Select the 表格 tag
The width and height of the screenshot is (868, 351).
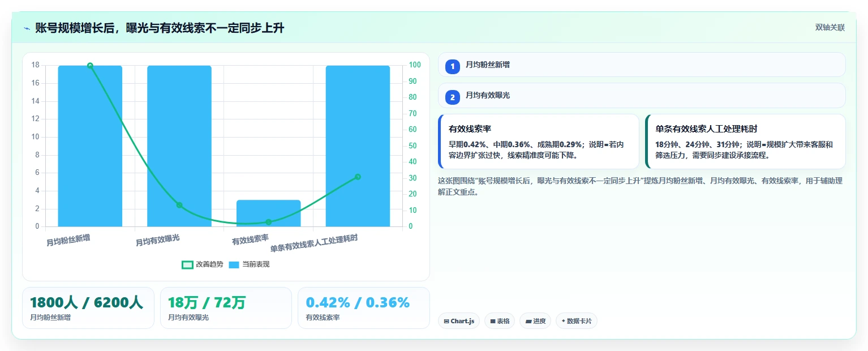point(500,321)
